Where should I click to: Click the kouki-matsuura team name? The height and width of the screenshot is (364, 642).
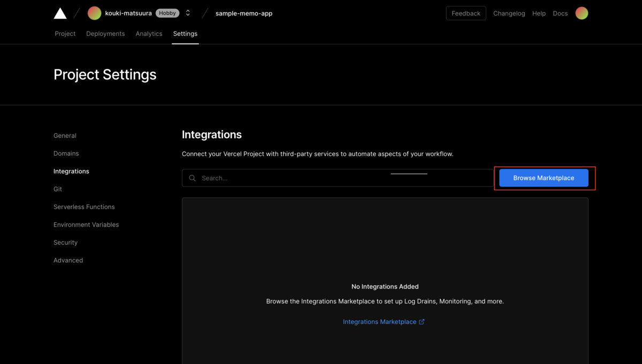tap(128, 13)
